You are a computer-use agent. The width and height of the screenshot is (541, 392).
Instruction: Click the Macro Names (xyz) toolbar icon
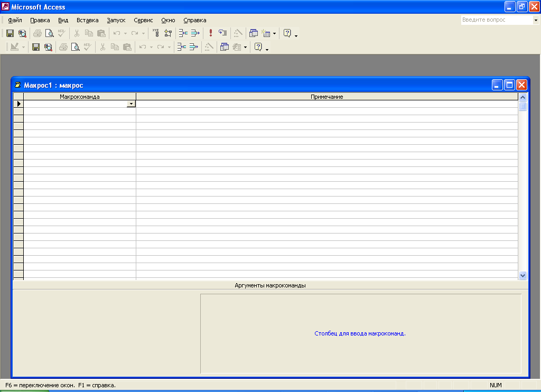point(156,33)
